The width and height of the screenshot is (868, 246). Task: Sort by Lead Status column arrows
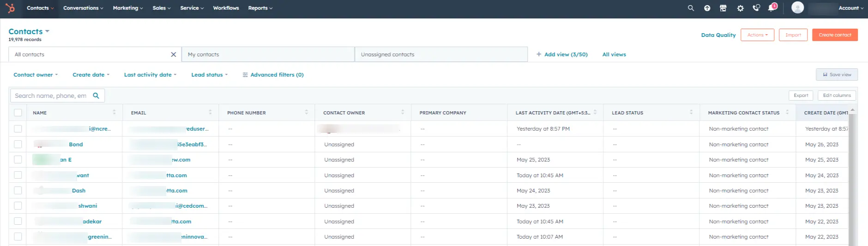coord(691,112)
